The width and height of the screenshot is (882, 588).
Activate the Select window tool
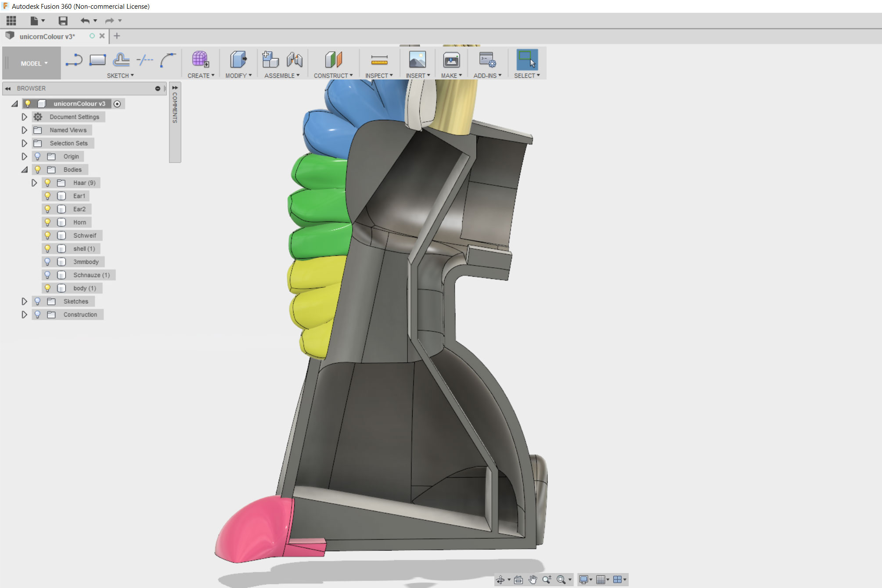[x=527, y=60]
